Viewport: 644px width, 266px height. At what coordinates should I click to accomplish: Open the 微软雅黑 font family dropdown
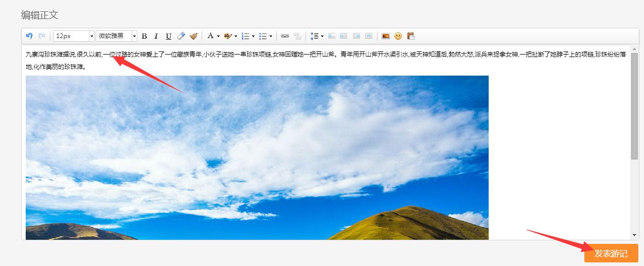pos(134,36)
